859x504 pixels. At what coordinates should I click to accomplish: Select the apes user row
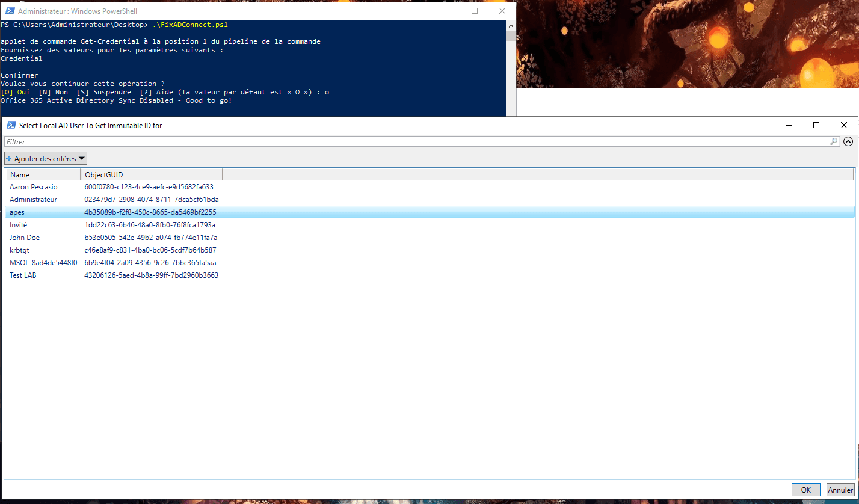(17, 212)
